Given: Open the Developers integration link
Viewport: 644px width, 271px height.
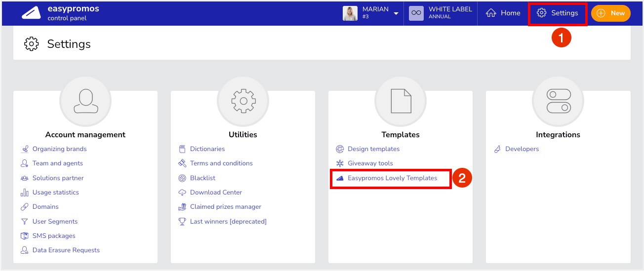Looking at the screenshot, I should (x=522, y=149).
